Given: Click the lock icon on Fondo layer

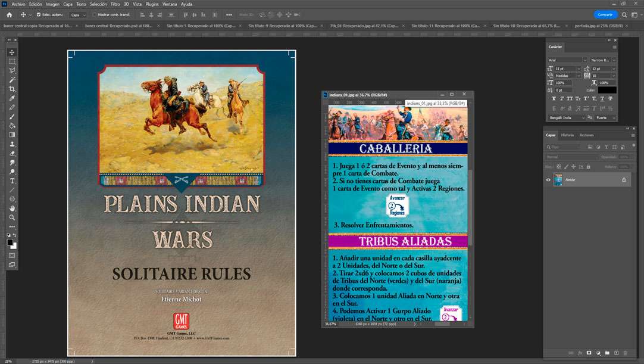Looking at the screenshot, I should coord(624,180).
